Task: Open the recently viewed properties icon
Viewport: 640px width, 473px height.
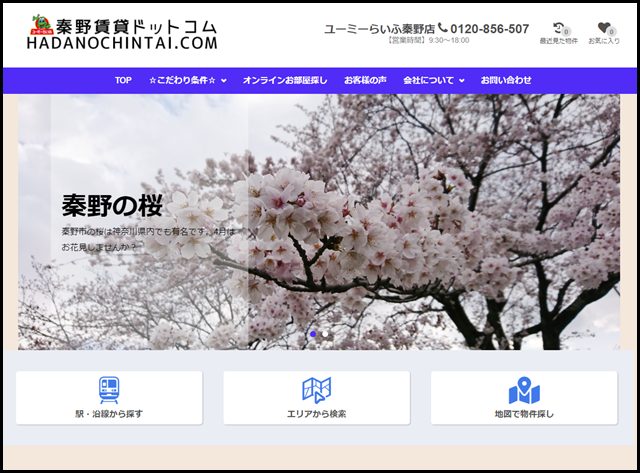Action: point(559,28)
